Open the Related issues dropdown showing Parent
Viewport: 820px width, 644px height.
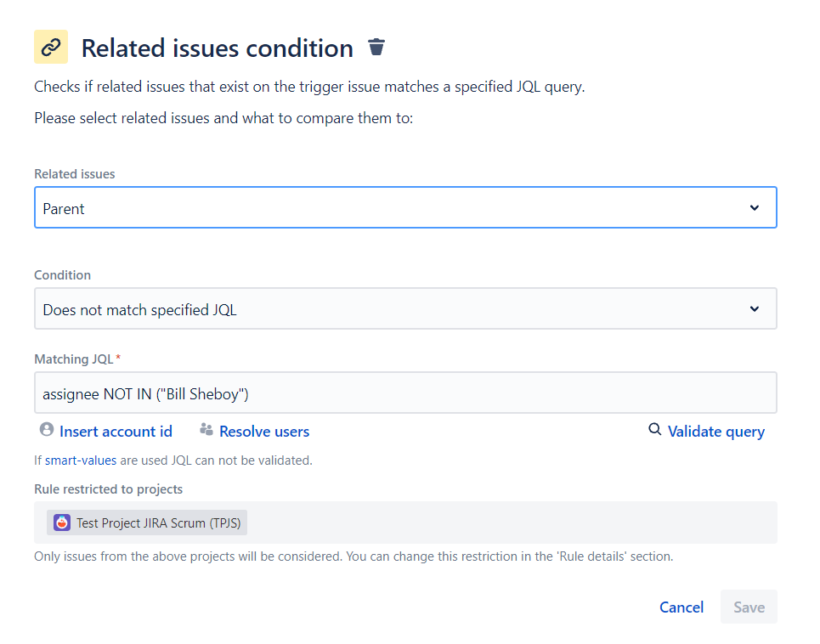tap(391, 208)
